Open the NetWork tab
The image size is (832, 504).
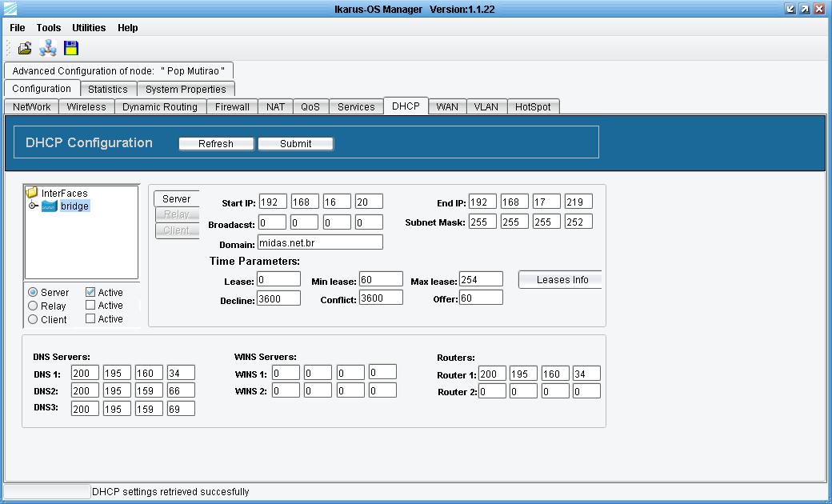(32, 106)
